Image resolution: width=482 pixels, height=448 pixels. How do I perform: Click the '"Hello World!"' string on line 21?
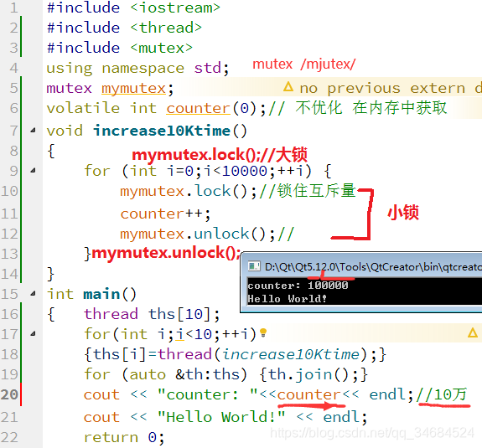coord(221,417)
